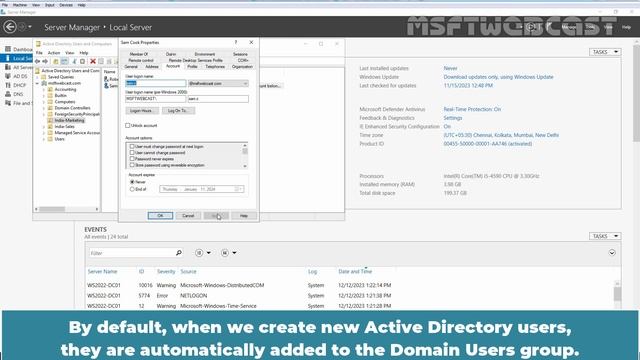Click the Logon Hours button
This screenshot has height=360, width=640.
(141, 111)
